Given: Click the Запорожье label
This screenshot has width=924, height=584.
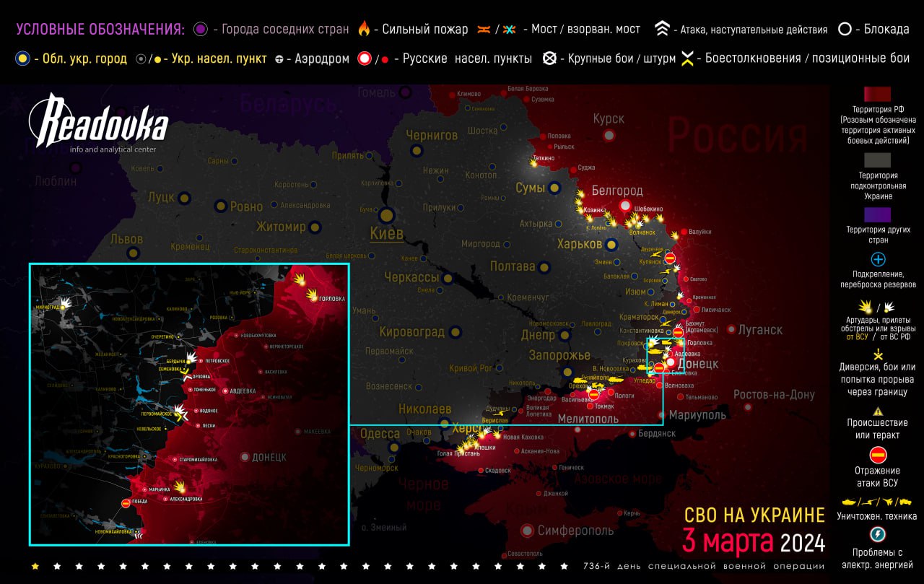Looking at the screenshot, I should (x=559, y=355).
